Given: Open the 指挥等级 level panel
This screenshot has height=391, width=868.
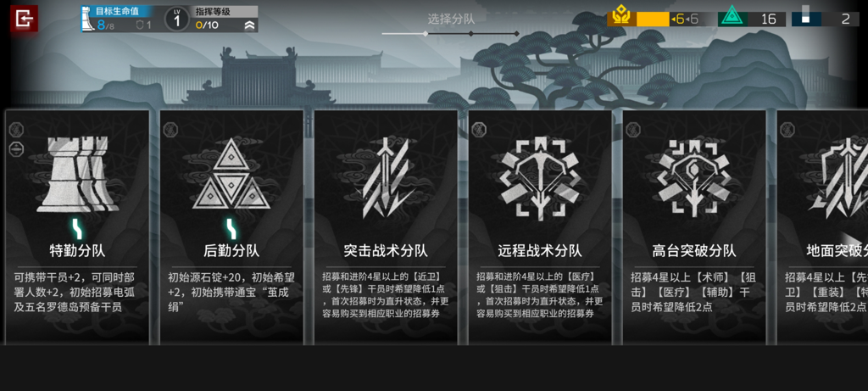Looking at the screenshot, I should click(225, 19).
